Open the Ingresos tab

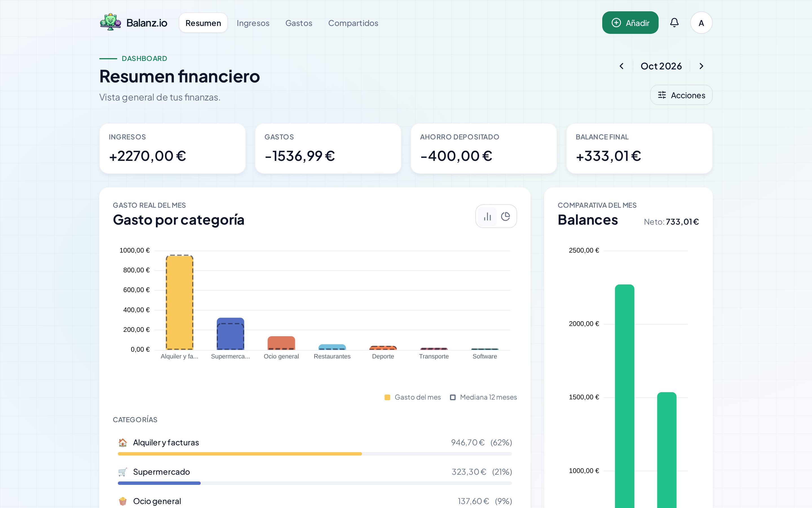253,23
